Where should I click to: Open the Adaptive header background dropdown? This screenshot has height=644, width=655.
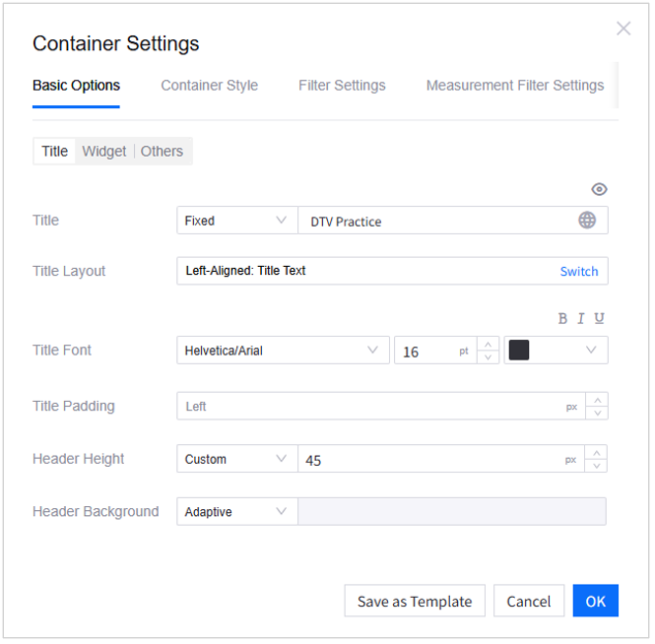236,512
